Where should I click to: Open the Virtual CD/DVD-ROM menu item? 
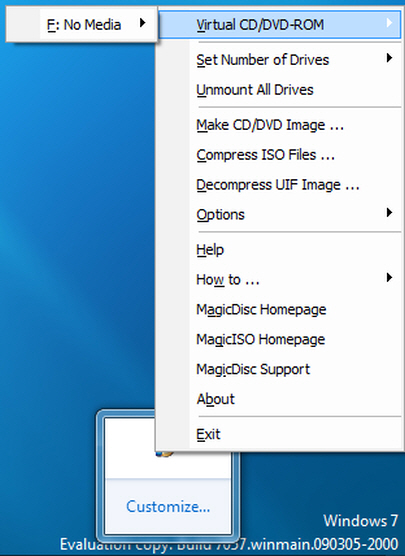point(279,24)
